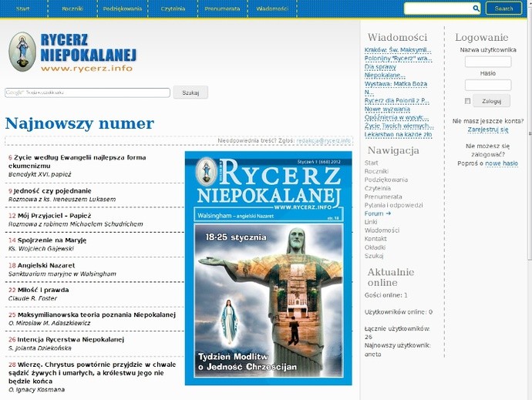This screenshot has height=400, width=532.
Task: Open the Wiadomości top menu item
Action: [272, 8]
